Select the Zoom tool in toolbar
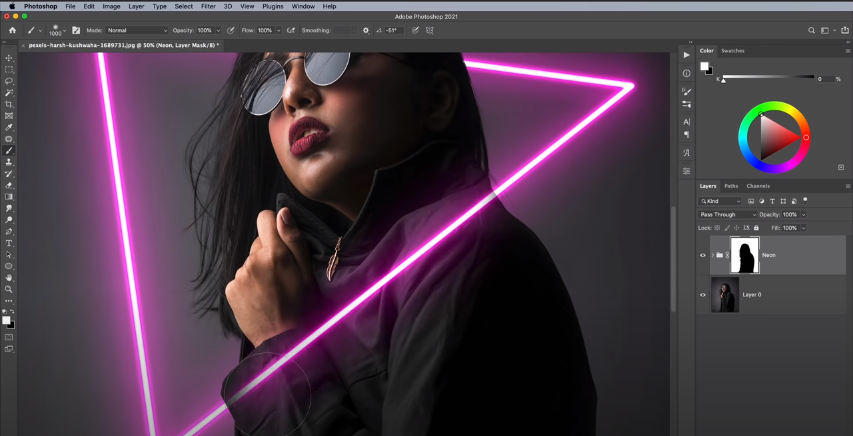This screenshot has height=436, width=853. (9, 289)
